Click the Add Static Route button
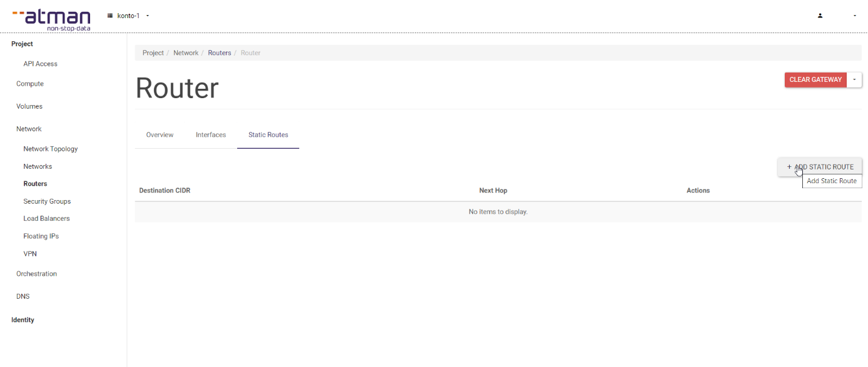Viewport: 868px width, 367px height. pyautogui.click(x=820, y=167)
